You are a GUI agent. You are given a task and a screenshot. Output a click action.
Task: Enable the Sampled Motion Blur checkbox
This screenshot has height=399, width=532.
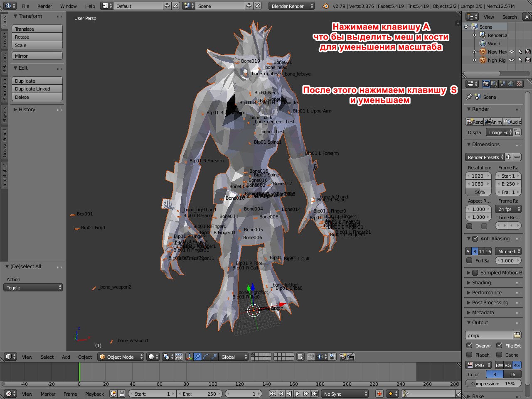[475, 273]
